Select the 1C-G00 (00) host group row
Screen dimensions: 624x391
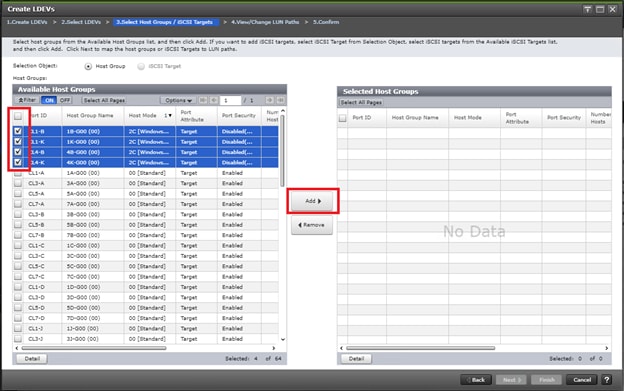tap(146, 245)
